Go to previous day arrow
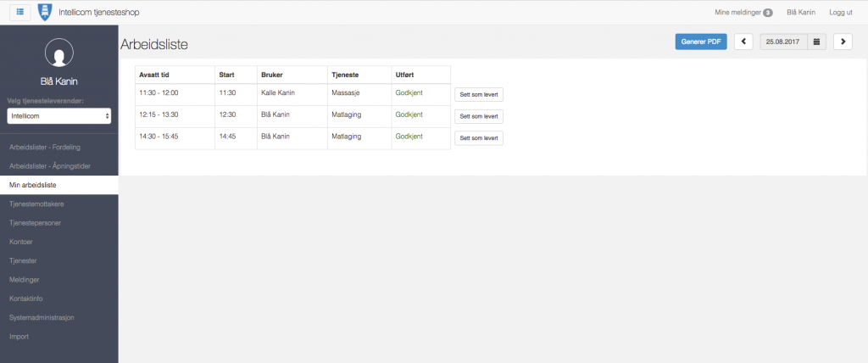This screenshot has height=363, width=868. 743,42
